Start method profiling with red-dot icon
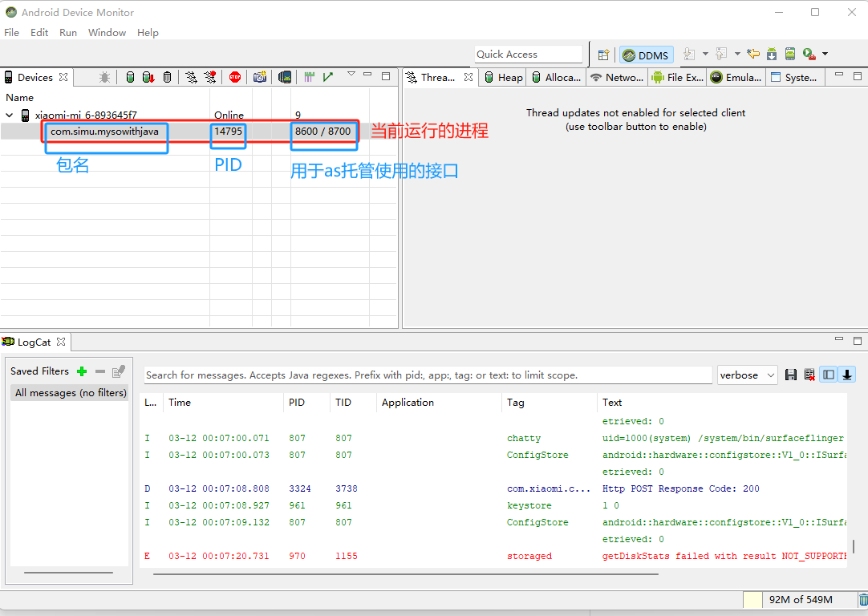 tap(210, 78)
